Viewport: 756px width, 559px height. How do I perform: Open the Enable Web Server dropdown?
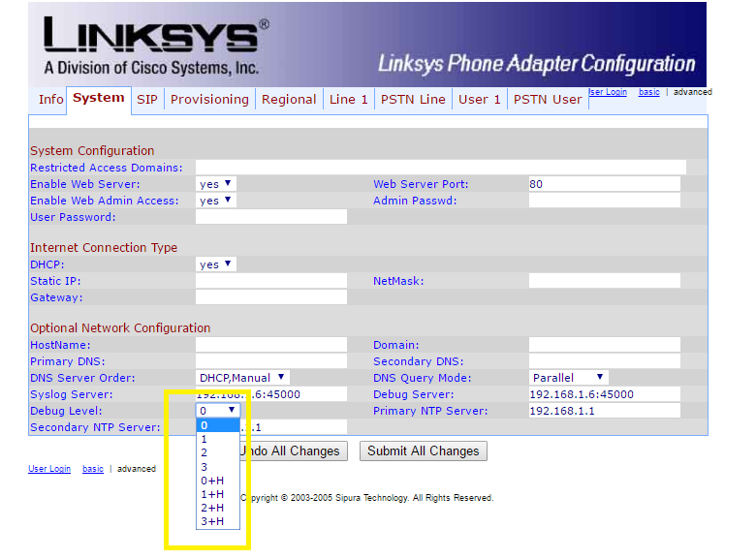pos(216,184)
